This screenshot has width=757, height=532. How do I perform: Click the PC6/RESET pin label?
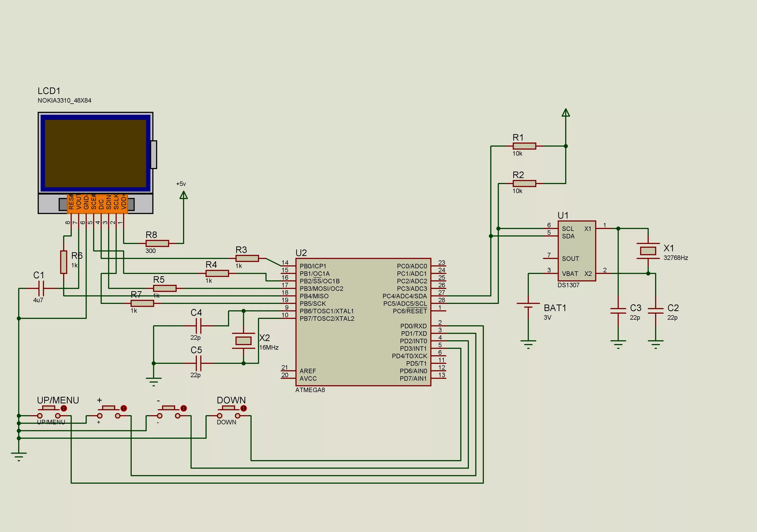tap(410, 311)
